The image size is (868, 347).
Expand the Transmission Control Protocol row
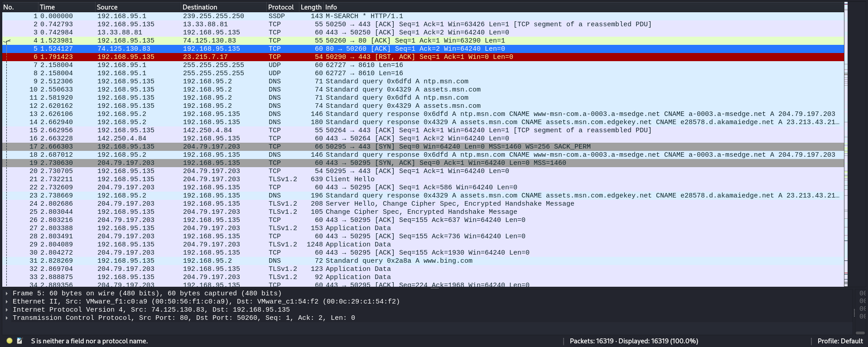(x=6, y=318)
